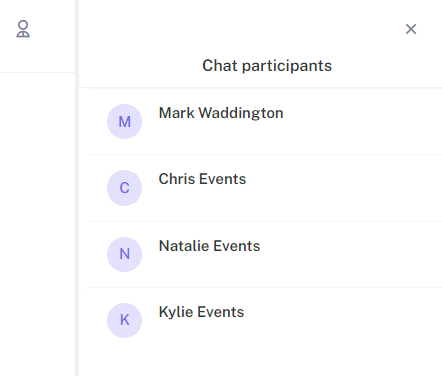This screenshot has width=442, height=376.
Task: Select the purple N avatar
Action: (x=124, y=254)
